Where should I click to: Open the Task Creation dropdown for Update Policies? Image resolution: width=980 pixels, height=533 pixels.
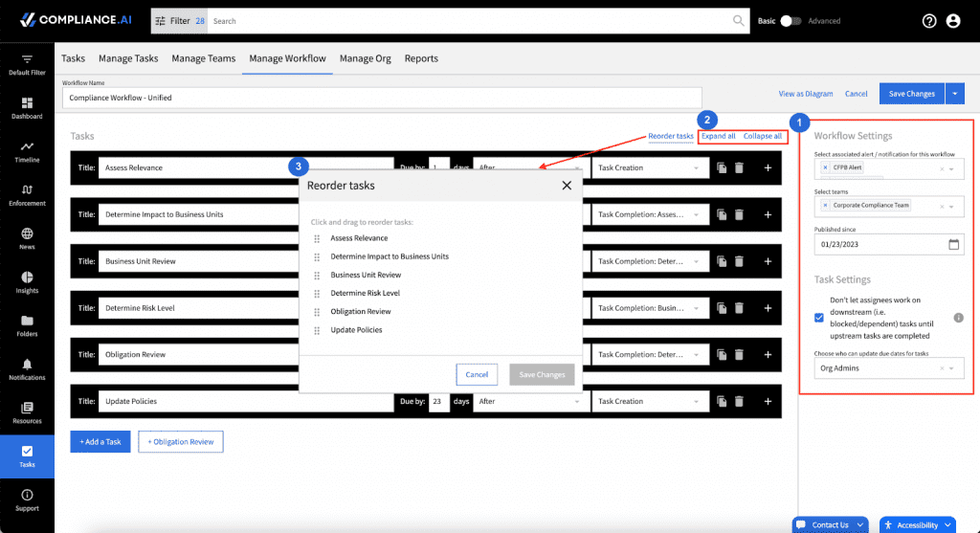point(650,401)
